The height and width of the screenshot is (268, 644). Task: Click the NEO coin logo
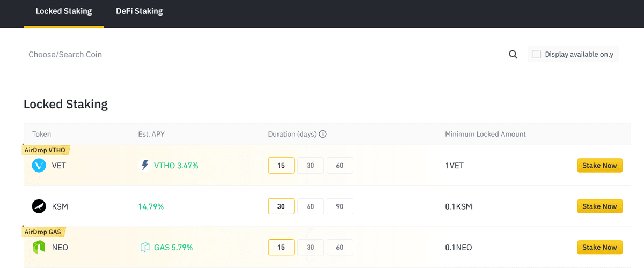[x=39, y=247]
